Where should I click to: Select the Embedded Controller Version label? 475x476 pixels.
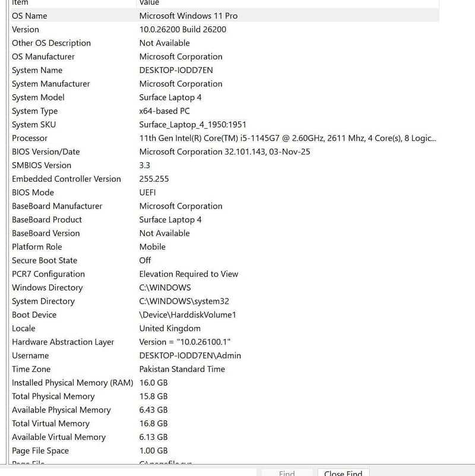66,179
